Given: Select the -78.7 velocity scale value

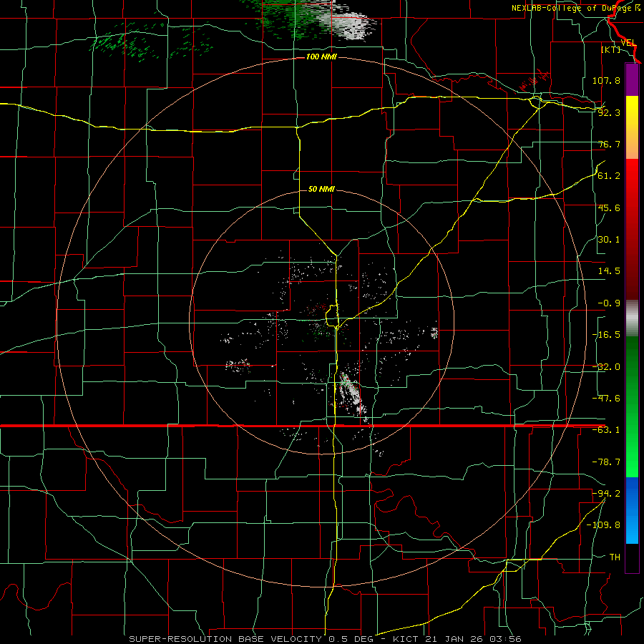Looking at the screenshot, I should 606,462.
